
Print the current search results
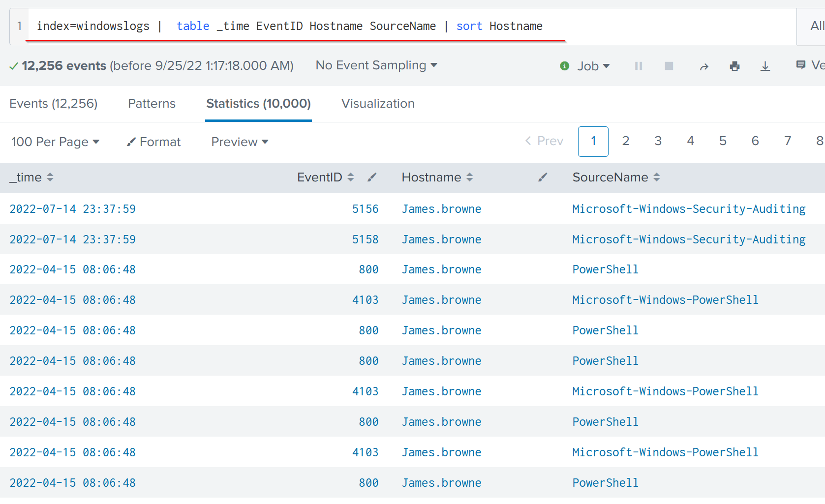pyautogui.click(x=734, y=65)
